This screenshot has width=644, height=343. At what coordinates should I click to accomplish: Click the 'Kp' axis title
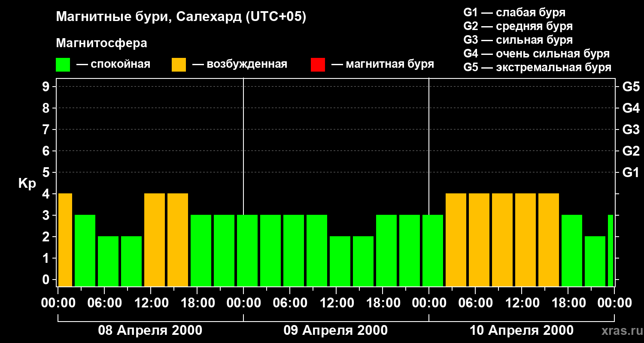(x=27, y=183)
